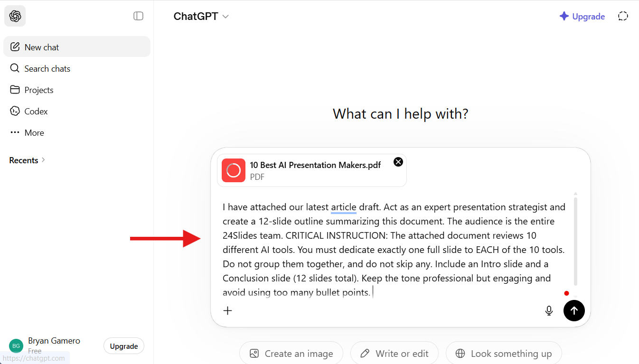
Task: Open the ChatGPT model selector dropdown
Action: click(x=201, y=16)
